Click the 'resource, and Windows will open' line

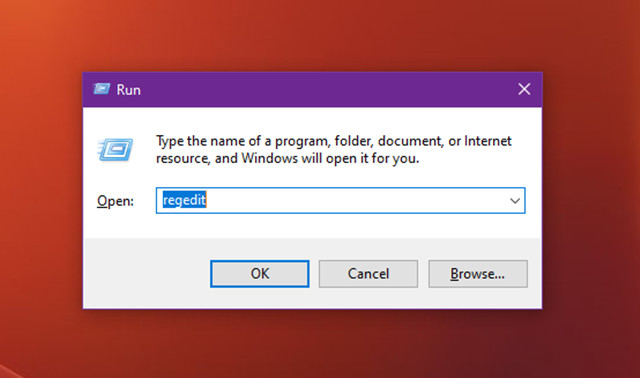pos(287,158)
